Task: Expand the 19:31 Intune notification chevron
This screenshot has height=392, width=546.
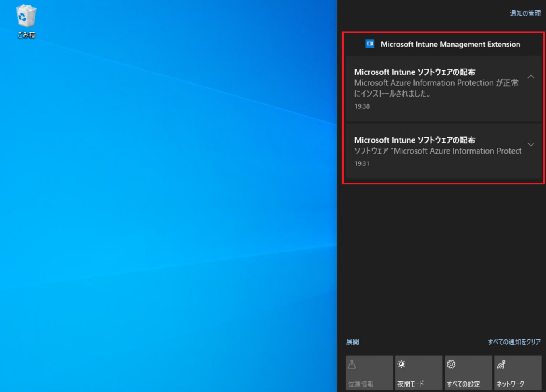Action: 531,145
